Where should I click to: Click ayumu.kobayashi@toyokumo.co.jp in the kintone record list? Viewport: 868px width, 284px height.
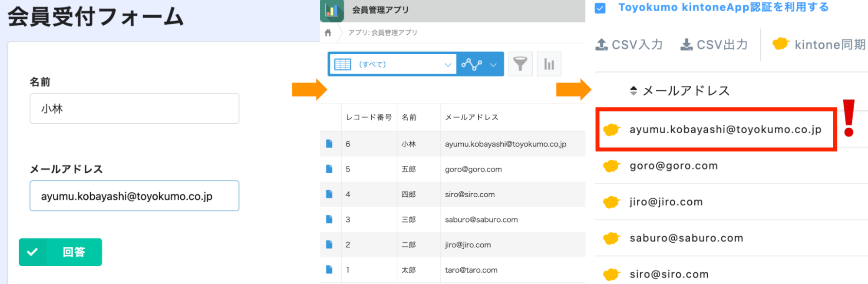coord(505,144)
